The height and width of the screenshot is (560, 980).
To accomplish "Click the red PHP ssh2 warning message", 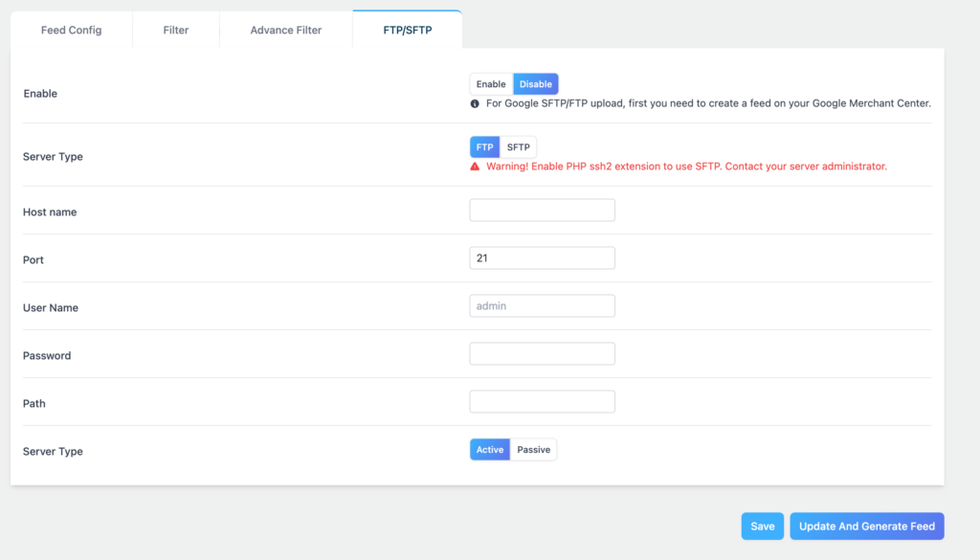I will 686,167.
